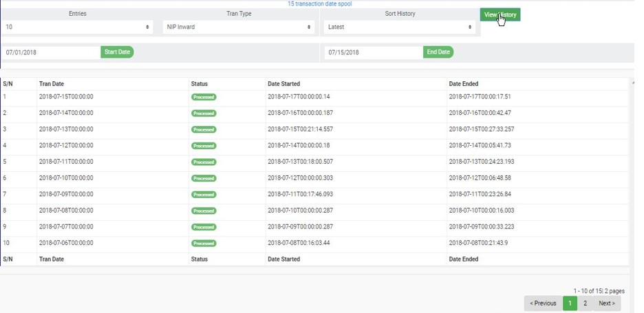Click the start date input field
This screenshot has width=644, height=313.
point(52,52)
